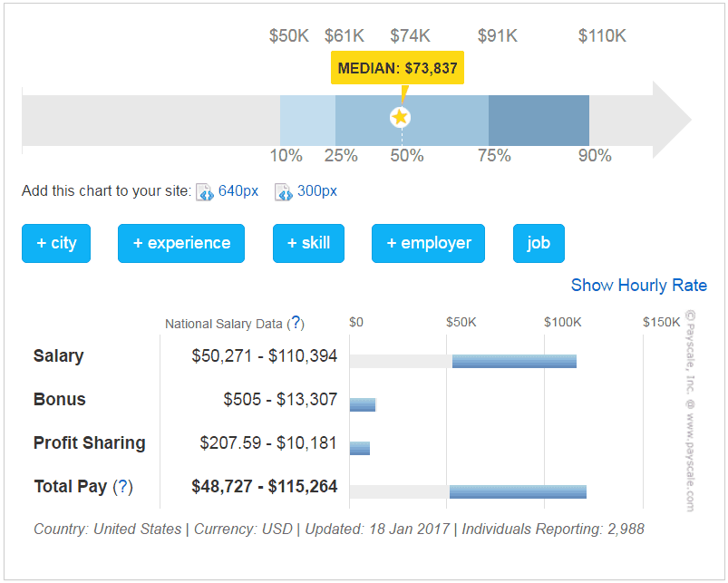Click the 75% percentile label

(x=494, y=156)
